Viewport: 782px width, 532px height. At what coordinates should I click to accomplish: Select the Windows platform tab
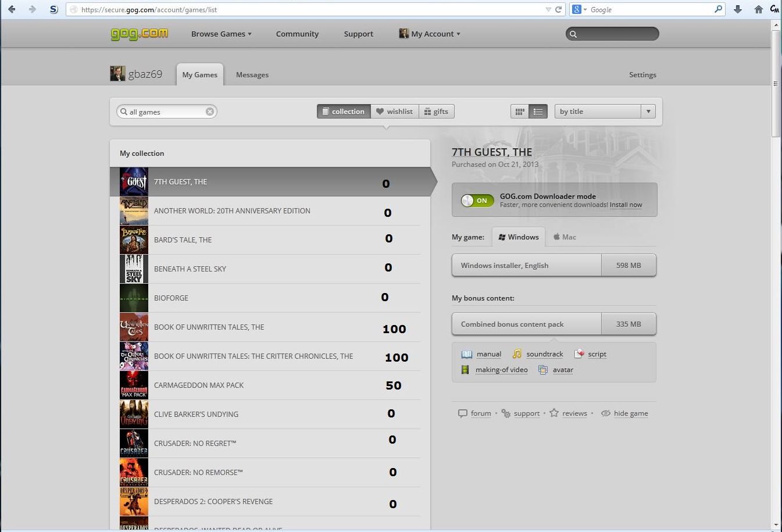[519, 237]
